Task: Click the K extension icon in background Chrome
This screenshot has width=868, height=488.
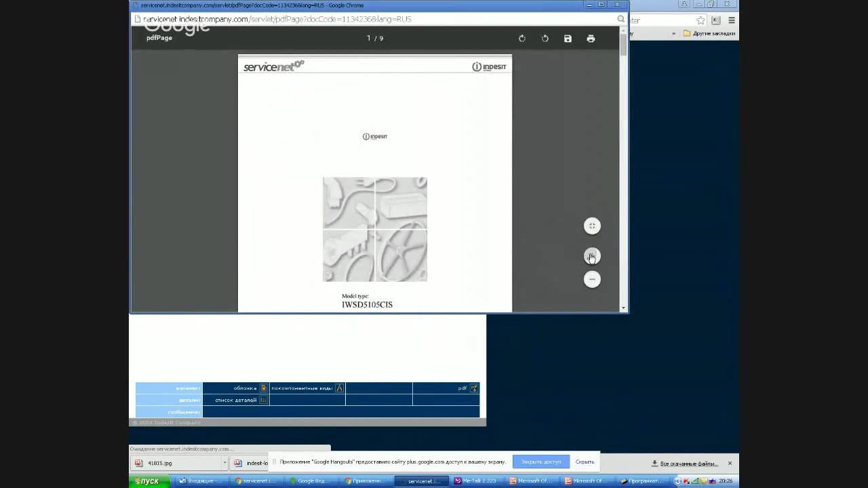Action: point(716,20)
